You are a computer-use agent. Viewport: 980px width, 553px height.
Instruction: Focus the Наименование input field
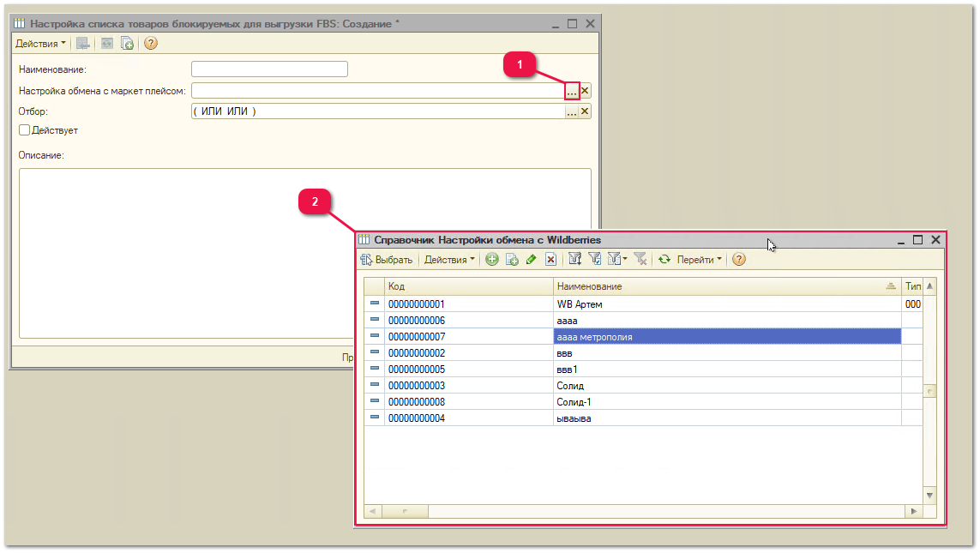pyautogui.click(x=269, y=69)
